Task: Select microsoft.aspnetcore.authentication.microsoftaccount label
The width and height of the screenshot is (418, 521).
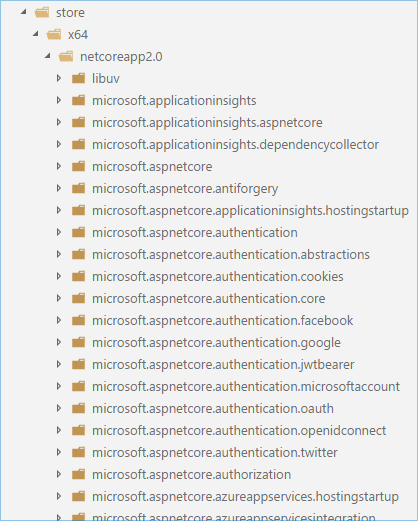Action: click(246, 387)
